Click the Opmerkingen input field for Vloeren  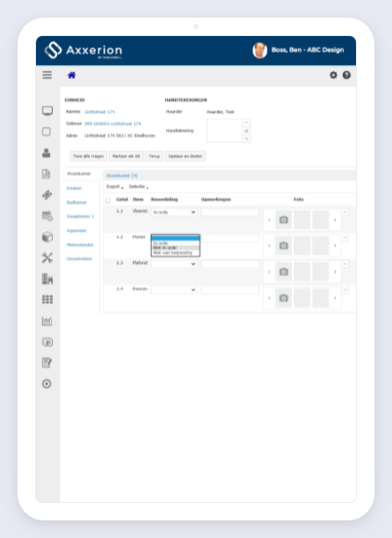click(x=229, y=212)
